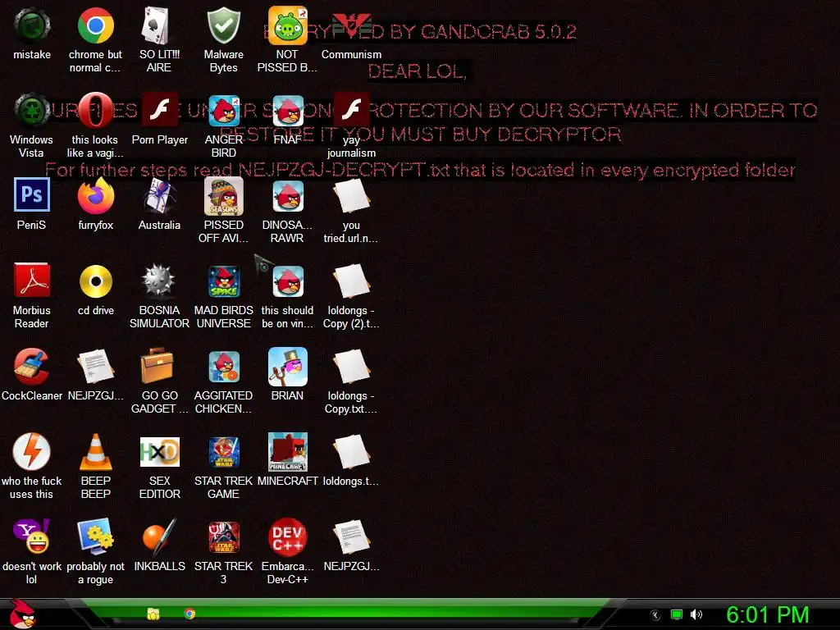The width and height of the screenshot is (840, 630).
Task: Launch the STAR TREK GAME icon
Action: coord(223,452)
